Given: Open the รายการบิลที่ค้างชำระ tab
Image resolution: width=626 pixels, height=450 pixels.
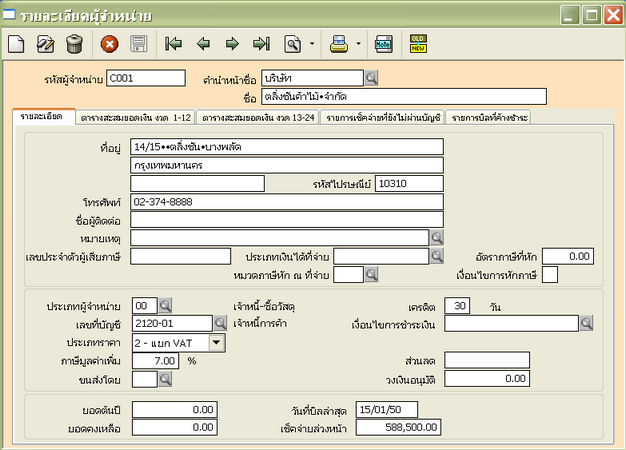Looking at the screenshot, I should click(x=489, y=118).
